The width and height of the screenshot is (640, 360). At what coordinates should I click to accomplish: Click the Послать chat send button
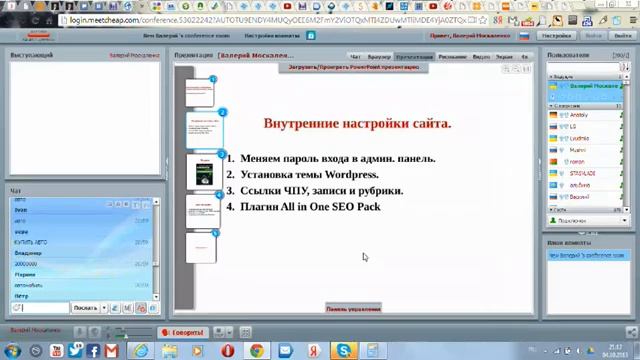click(x=85, y=308)
